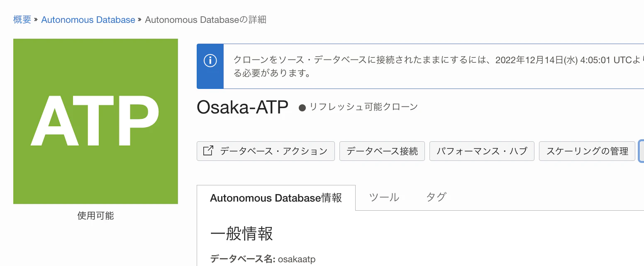Click the info icon in the blue banner
Image resolution: width=644 pixels, height=266 pixels.
coord(210,61)
